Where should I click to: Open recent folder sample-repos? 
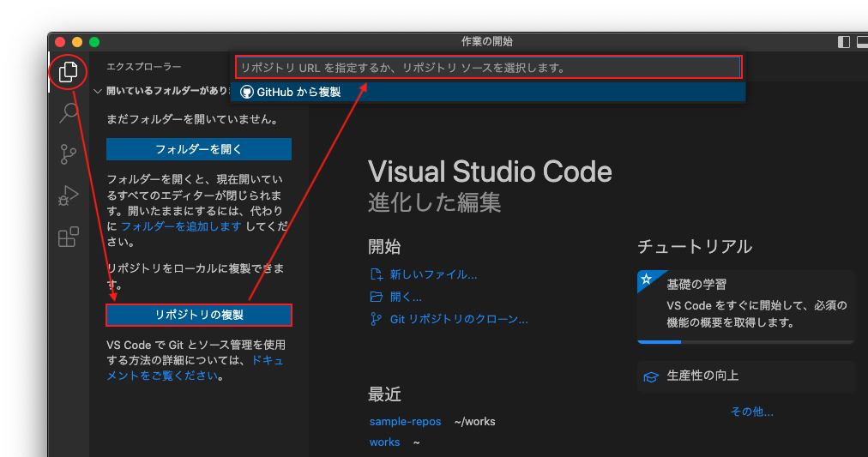(x=405, y=422)
